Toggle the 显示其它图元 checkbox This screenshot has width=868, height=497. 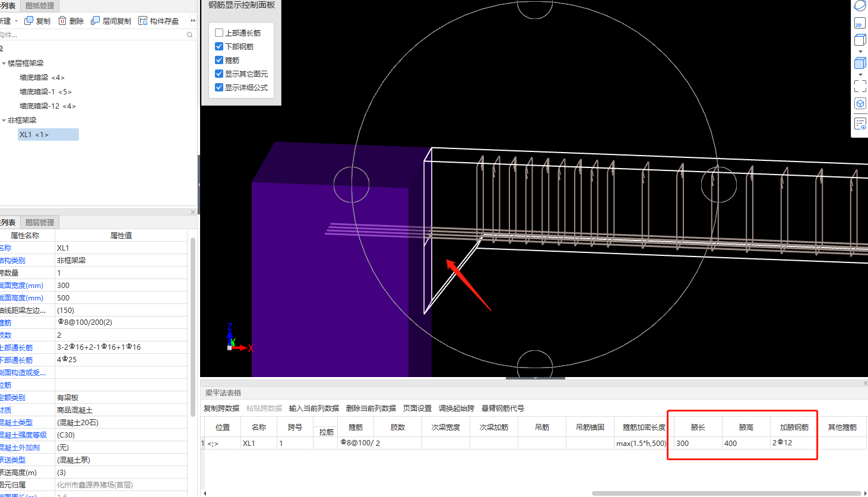(219, 74)
